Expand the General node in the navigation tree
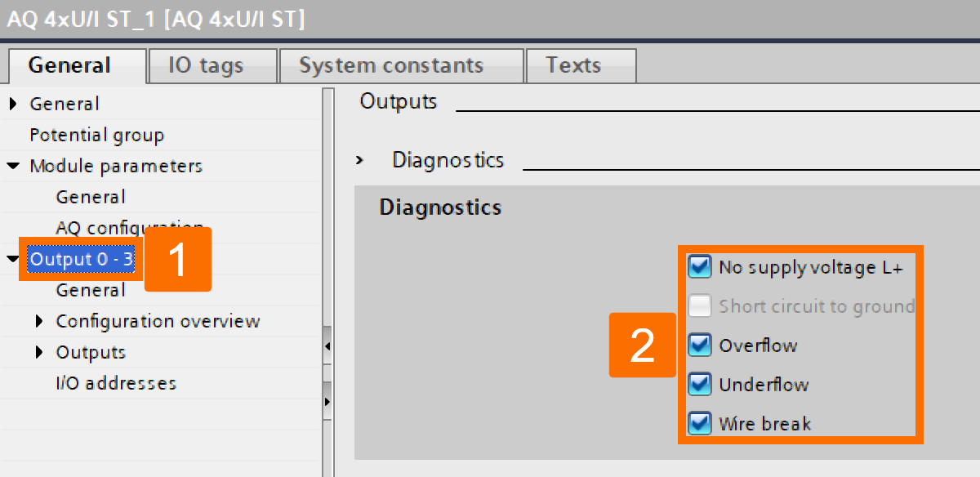The height and width of the screenshot is (477, 980). point(11,103)
